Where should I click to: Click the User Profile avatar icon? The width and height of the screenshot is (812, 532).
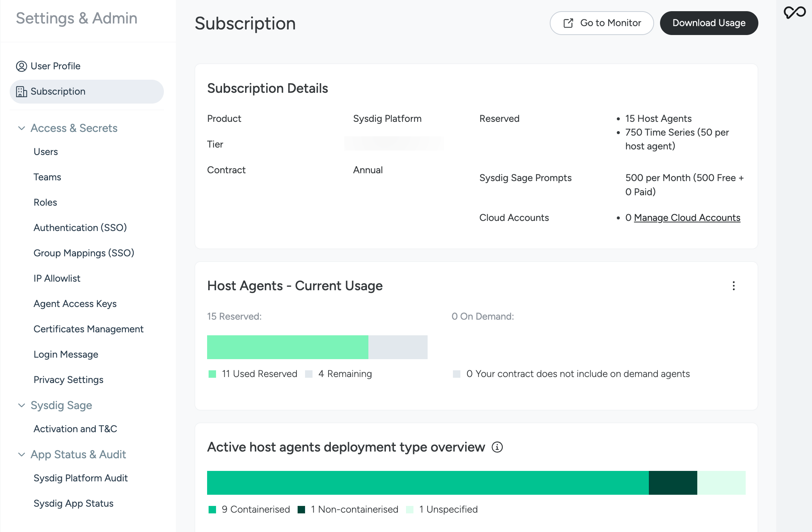pos(21,66)
